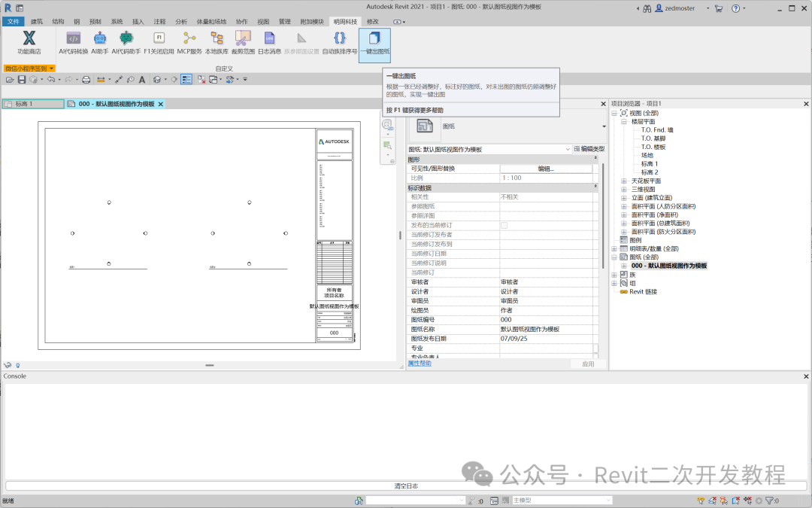The height and width of the screenshot is (508, 812).
Task: Undo the last action
Action: [x=51, y=79]
